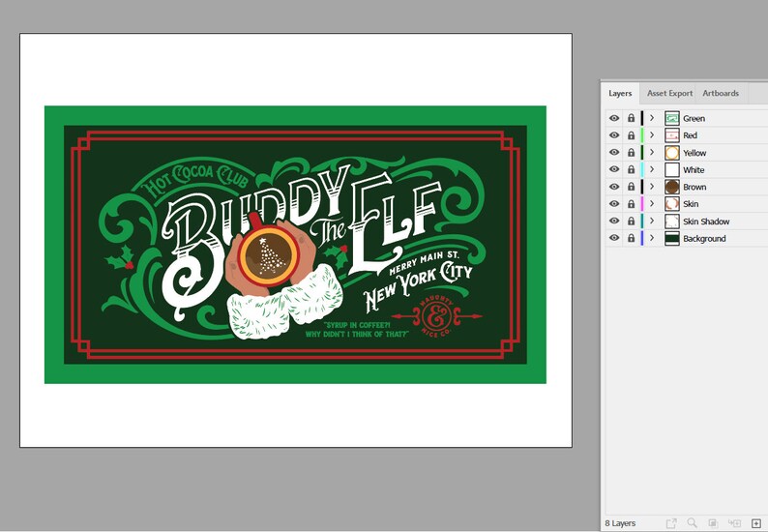Select the layer named Skin Shadow
The image size is (768, 532).
coord(706,222)
